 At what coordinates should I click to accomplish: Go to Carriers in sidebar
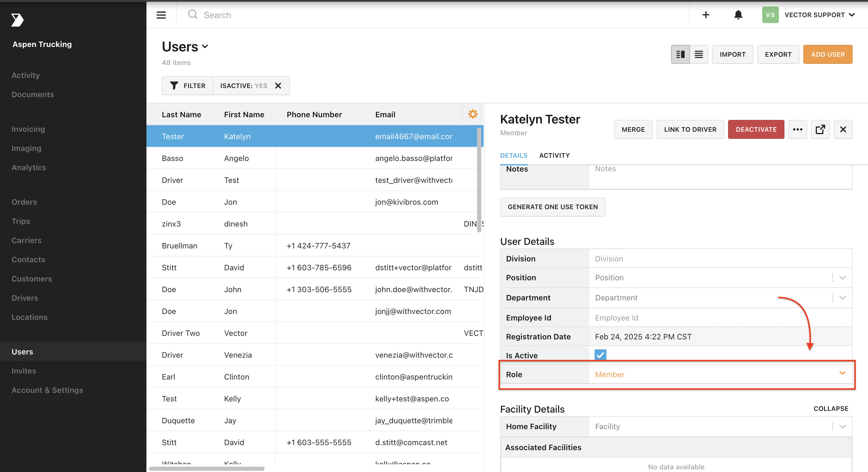tap(27, 240)
